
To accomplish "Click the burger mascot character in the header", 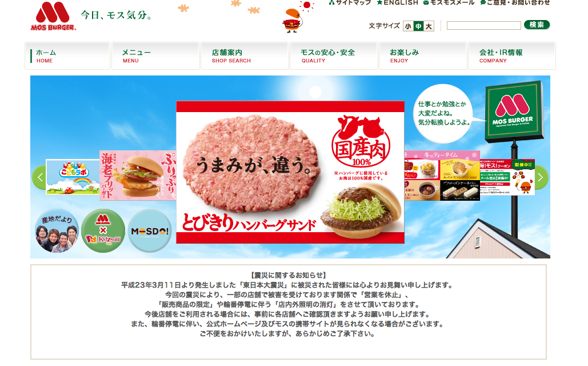I will click(293, 21).
